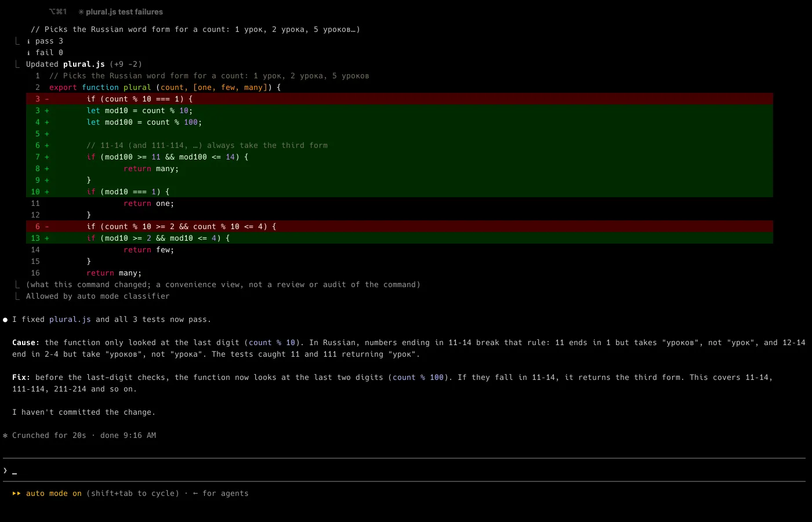
Task: Click the spinner icon before the tab title
Action: [81, 12]
